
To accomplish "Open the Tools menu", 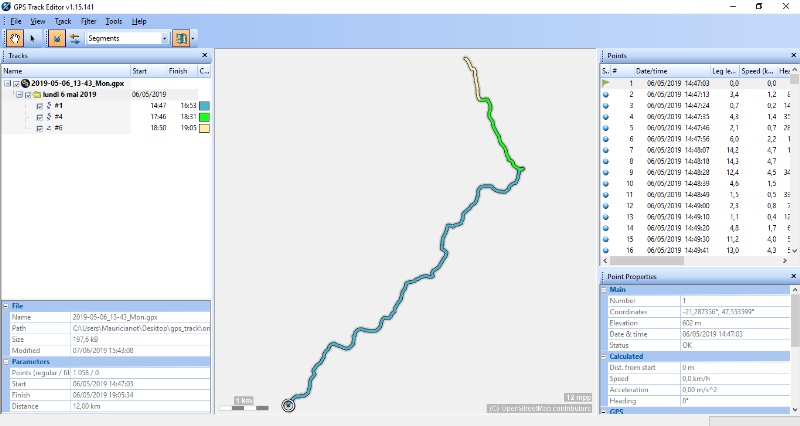I will click(x=114, y=21).
